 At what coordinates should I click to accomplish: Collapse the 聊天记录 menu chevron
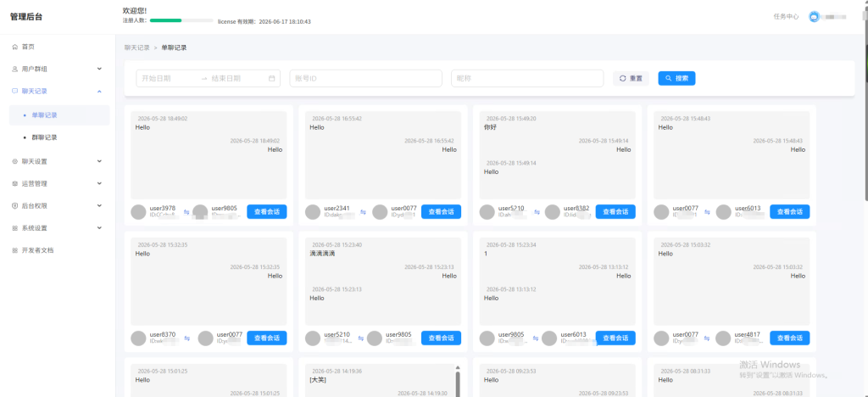pyautogui.click(x=99, y=91)
